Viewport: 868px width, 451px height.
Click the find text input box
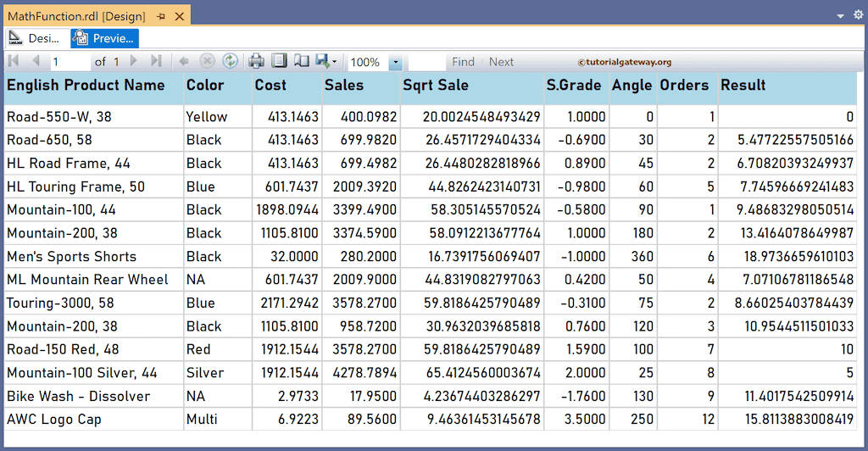426,61
